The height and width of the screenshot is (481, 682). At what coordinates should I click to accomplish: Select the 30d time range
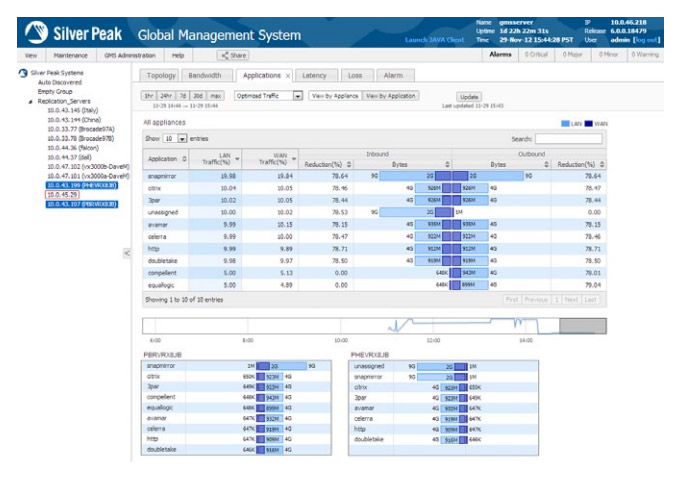(x=198, y=96)
